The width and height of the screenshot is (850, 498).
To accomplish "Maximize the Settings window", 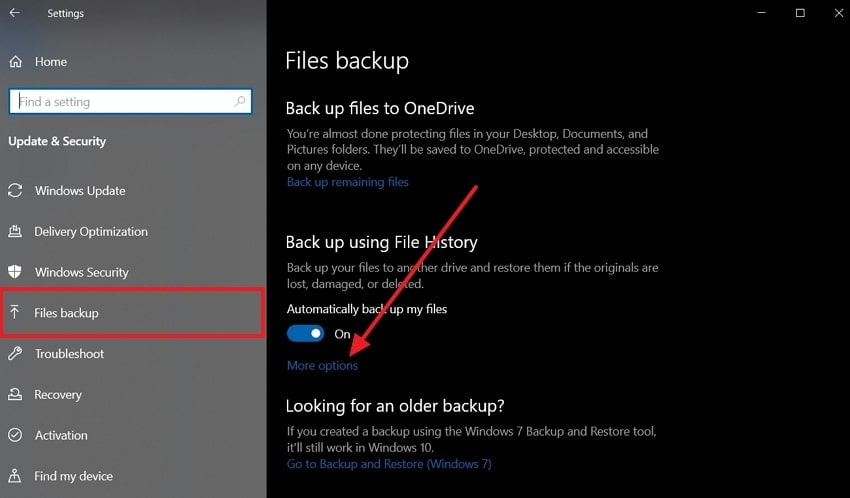I will coord(800,13).
